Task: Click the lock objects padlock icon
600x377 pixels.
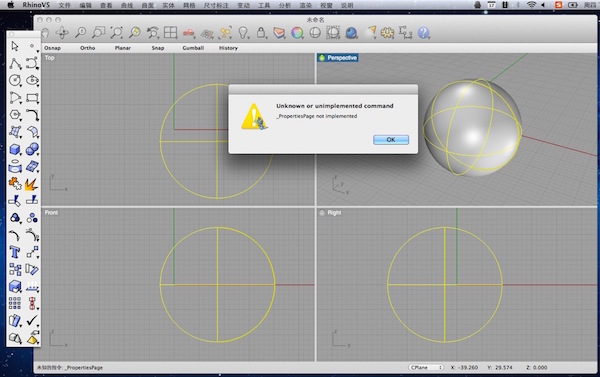Action: pyautogui.click(x=261, y=33)
